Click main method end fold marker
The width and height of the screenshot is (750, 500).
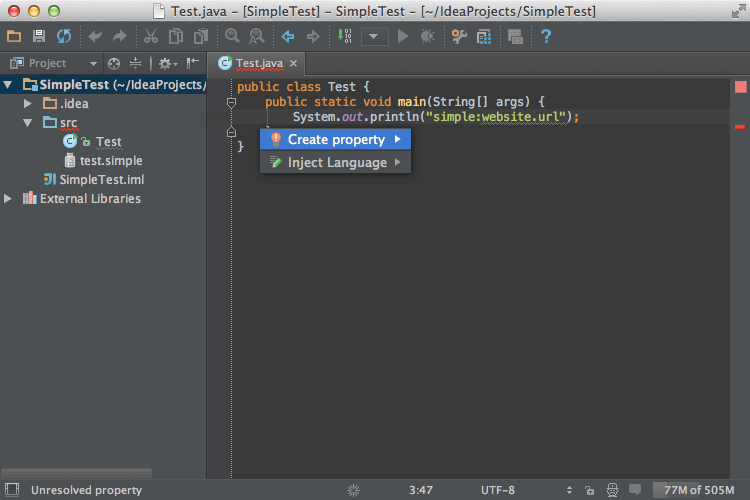[x=231, y=132]
